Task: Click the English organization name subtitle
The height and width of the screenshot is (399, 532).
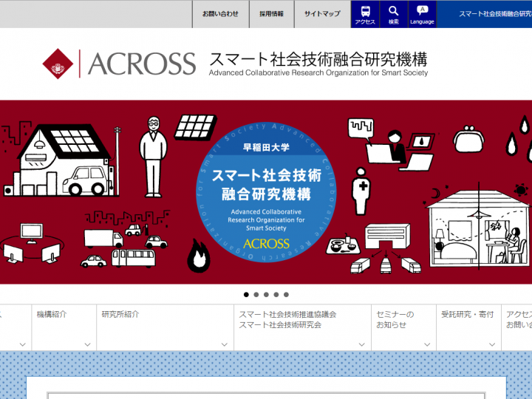Action: pos(318,72)
